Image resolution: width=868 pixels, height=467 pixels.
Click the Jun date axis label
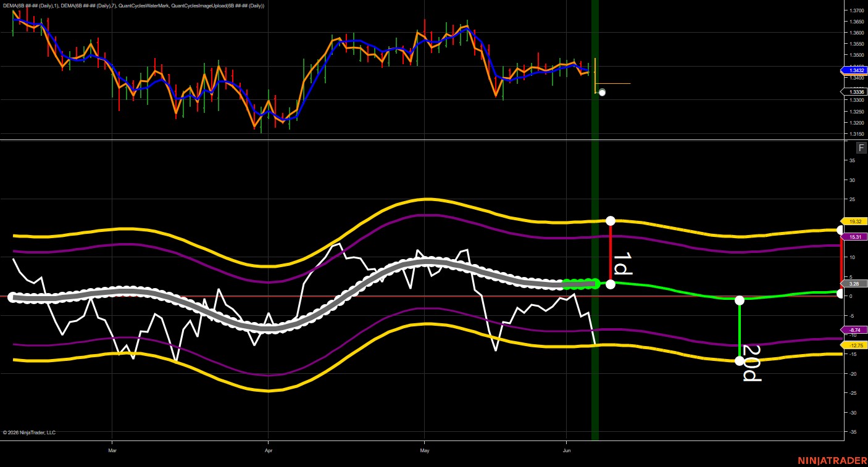pyautogui.click(x=567, y=450)
